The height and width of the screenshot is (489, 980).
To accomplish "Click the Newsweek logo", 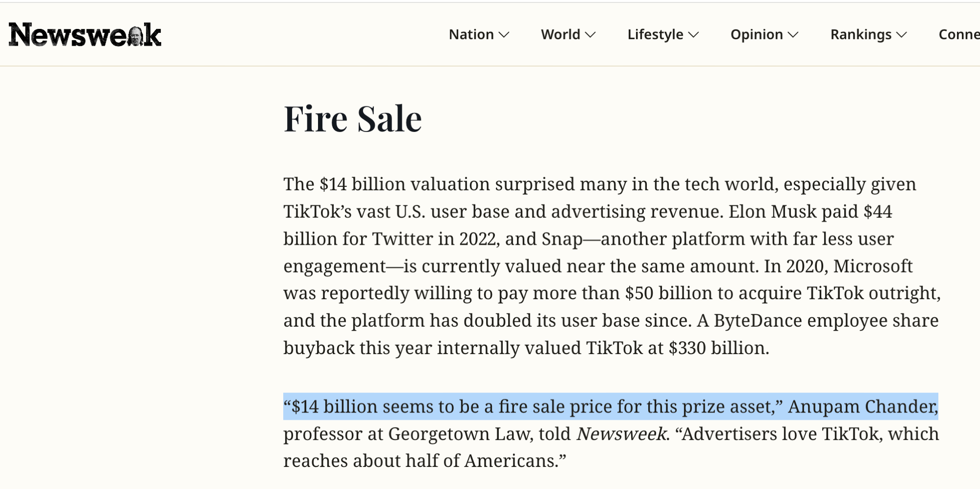I will (85, 35).
